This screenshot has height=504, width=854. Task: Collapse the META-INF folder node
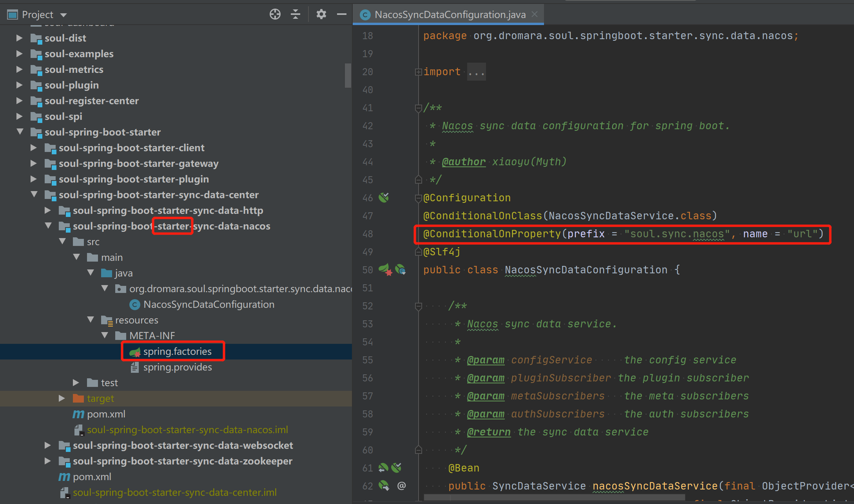(x=105, y=336)
